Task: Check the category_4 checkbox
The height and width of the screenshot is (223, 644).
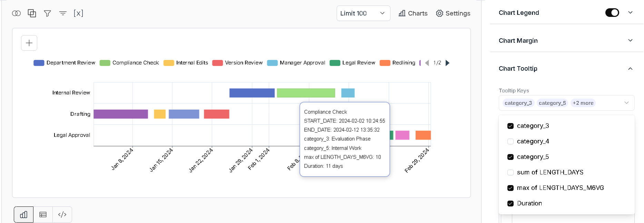Action: tap(511, 141)
